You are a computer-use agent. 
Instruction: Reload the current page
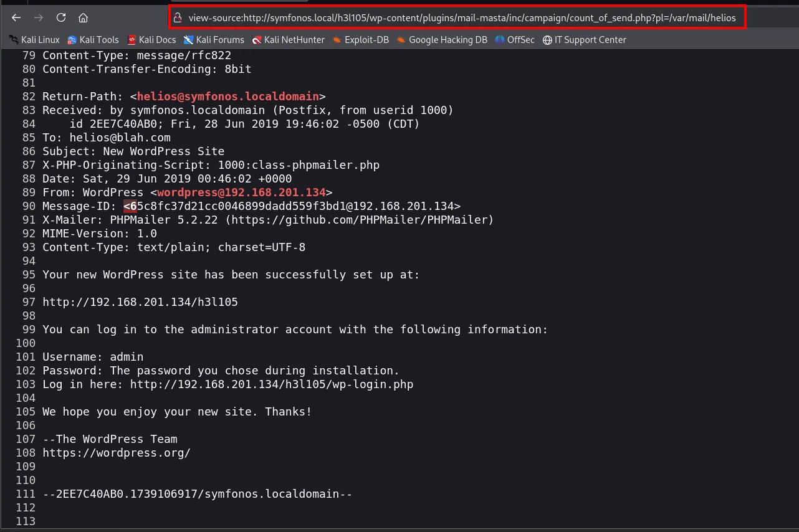(61, 17)
